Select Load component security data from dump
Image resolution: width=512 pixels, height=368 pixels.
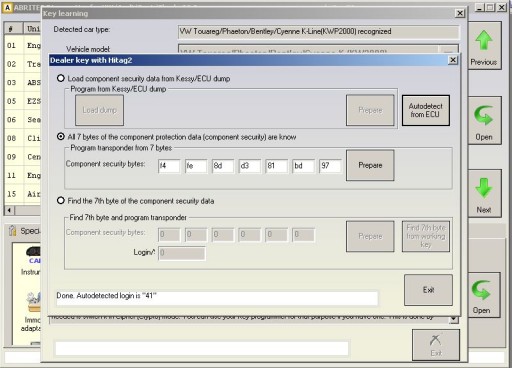click(x=60, y=78)
